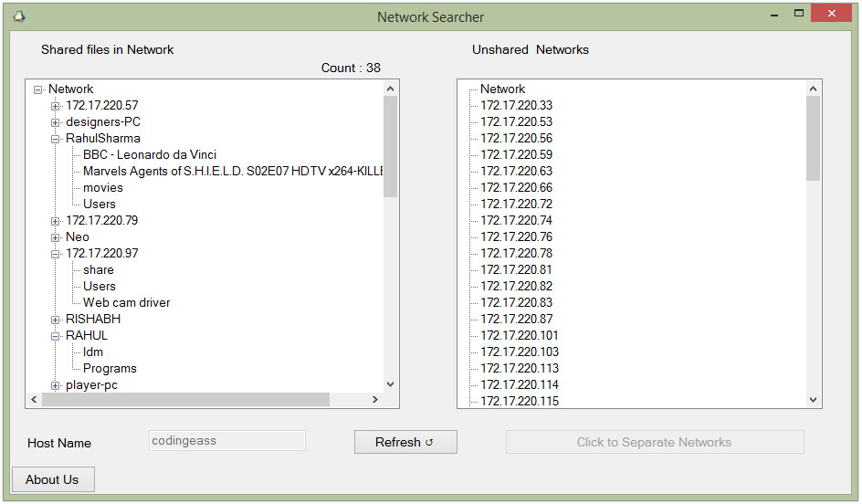Select 172.17.220.83 in Unshared Networks
Viewport: 862px width, 504px height.
click(516, 303)
